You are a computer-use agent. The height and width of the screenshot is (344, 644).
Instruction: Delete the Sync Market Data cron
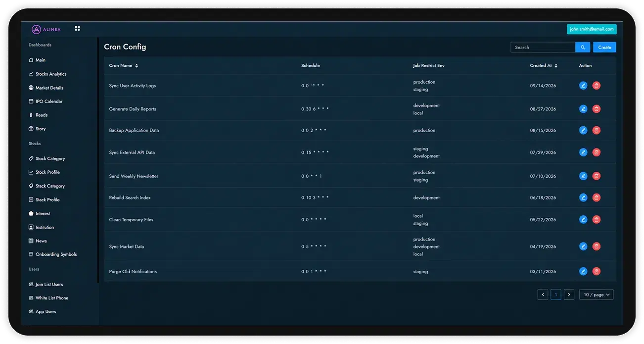pyautogui.click(x=597, y=246)
